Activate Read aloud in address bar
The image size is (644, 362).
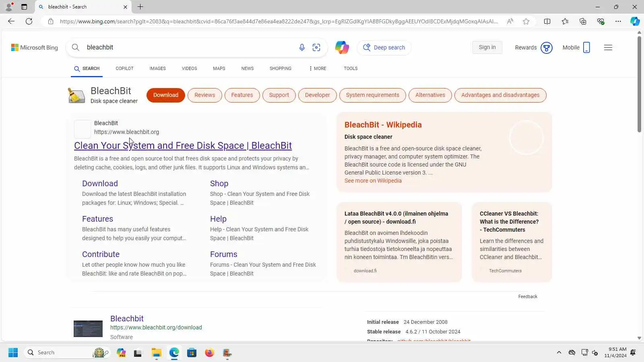510,21
